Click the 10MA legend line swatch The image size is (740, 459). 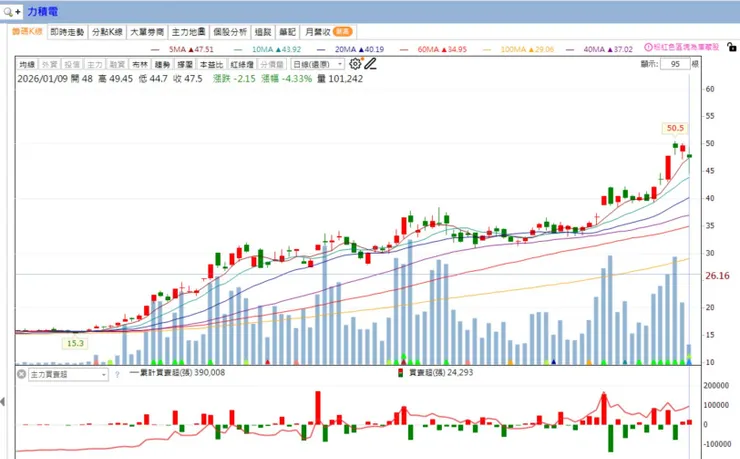pos(238,50)
